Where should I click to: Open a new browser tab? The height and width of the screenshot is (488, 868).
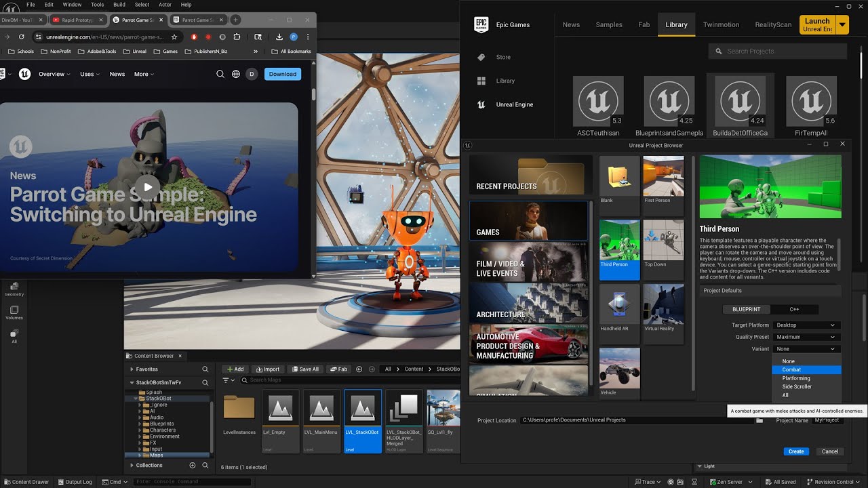(x=235, y=20)
